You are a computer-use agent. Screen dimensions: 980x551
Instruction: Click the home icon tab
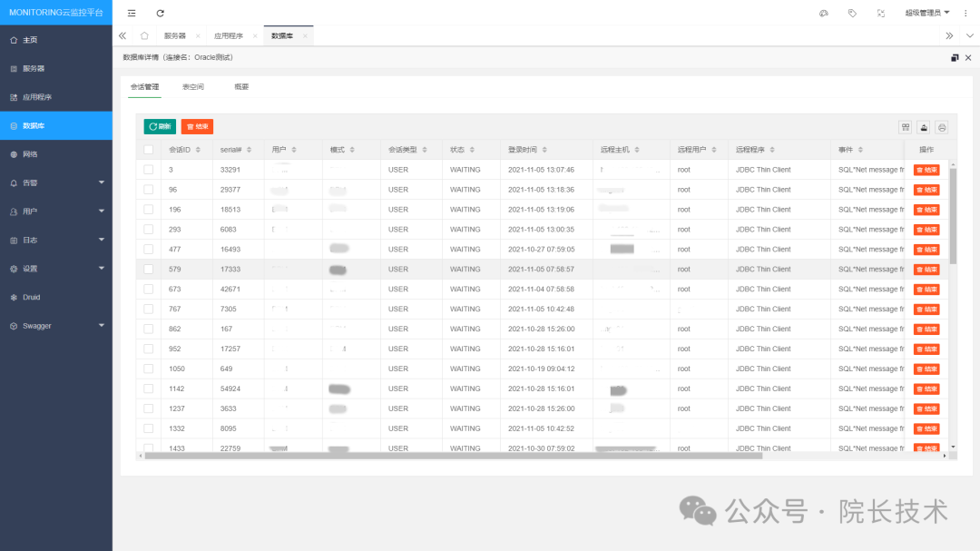tap(144, 35)
